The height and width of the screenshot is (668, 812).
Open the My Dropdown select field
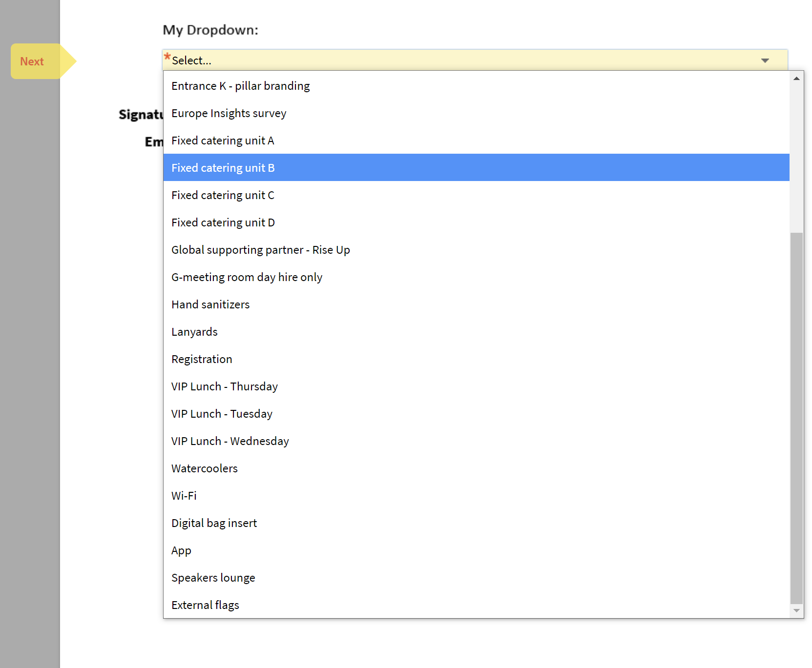pos(464,60)
